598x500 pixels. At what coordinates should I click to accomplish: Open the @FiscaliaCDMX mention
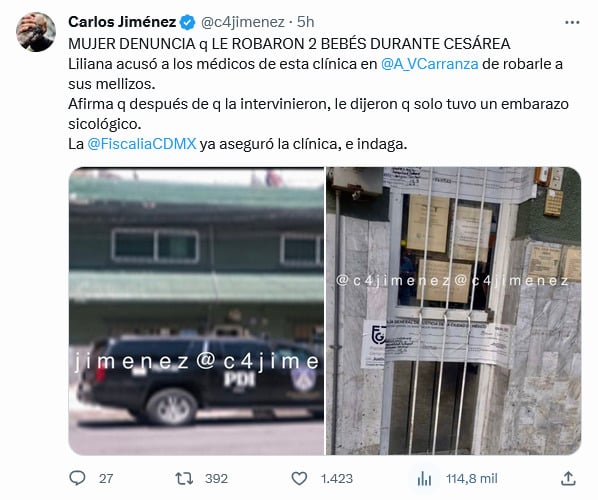pos(141,144)
